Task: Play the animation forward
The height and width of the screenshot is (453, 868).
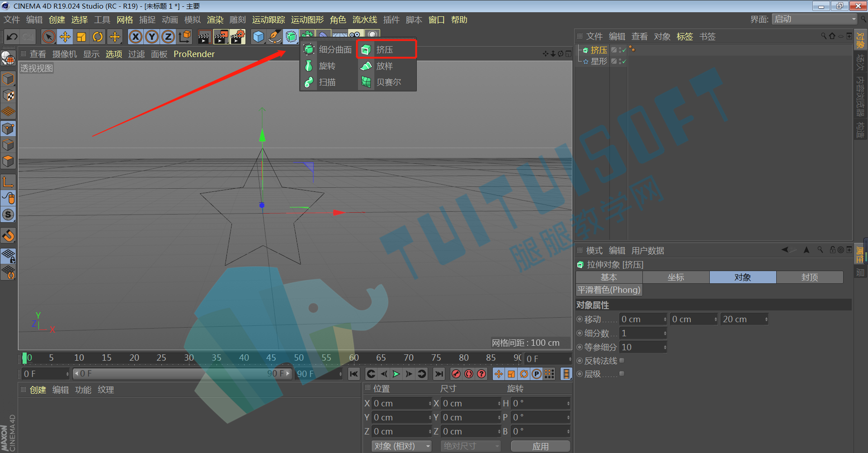Action: click(396, 374)
